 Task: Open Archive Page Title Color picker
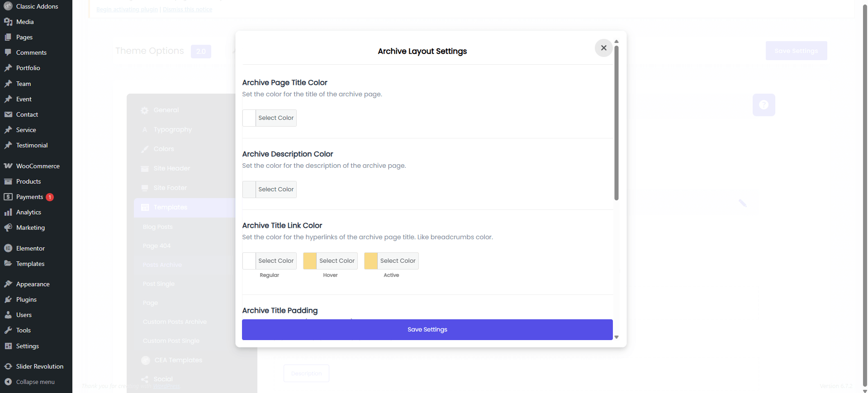tap(270, 118)
